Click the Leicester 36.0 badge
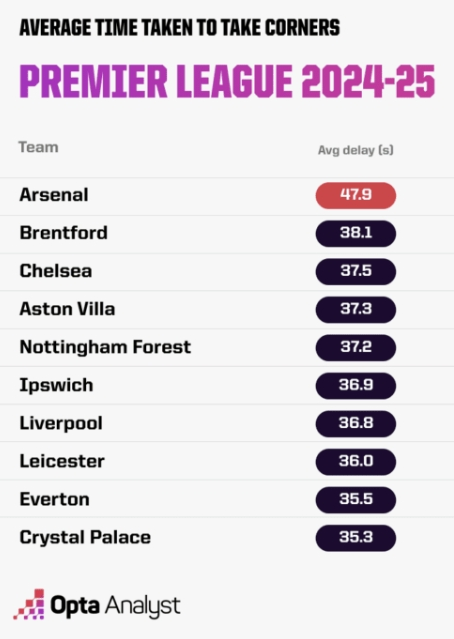This screenshot has width=454, height=639. click(356, 462)
